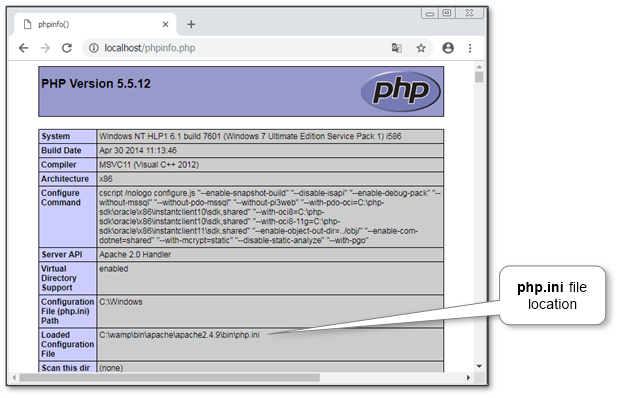Viewport: 618px width, 398px height.
Task: Open the translate page icon
Action: 396,48
